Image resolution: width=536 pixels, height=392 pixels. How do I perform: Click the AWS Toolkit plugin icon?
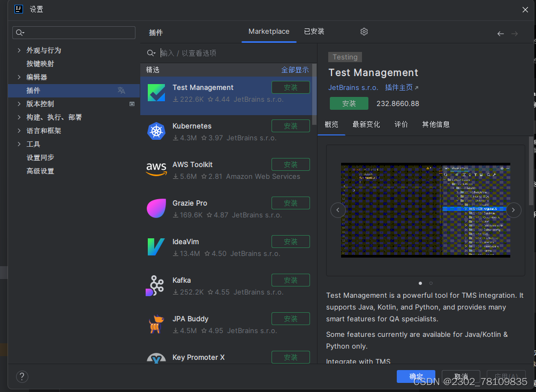(x=156, y=169)
